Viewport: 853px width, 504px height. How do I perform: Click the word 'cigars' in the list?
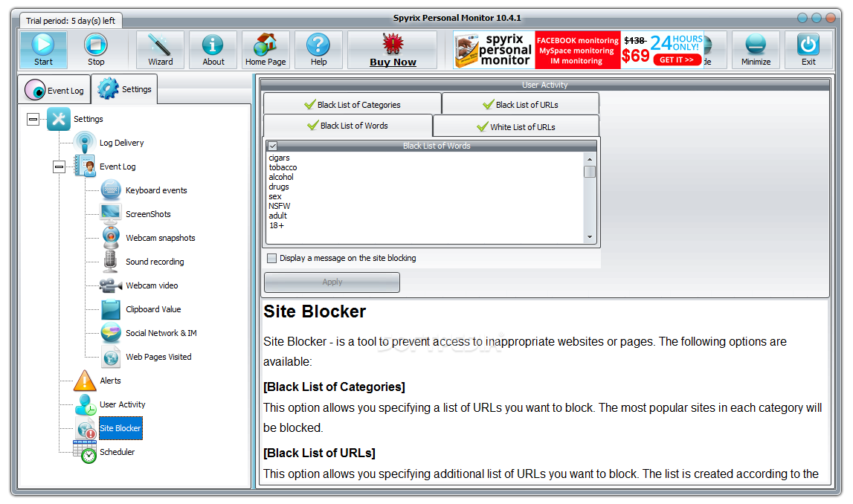[x=279, y=158]
